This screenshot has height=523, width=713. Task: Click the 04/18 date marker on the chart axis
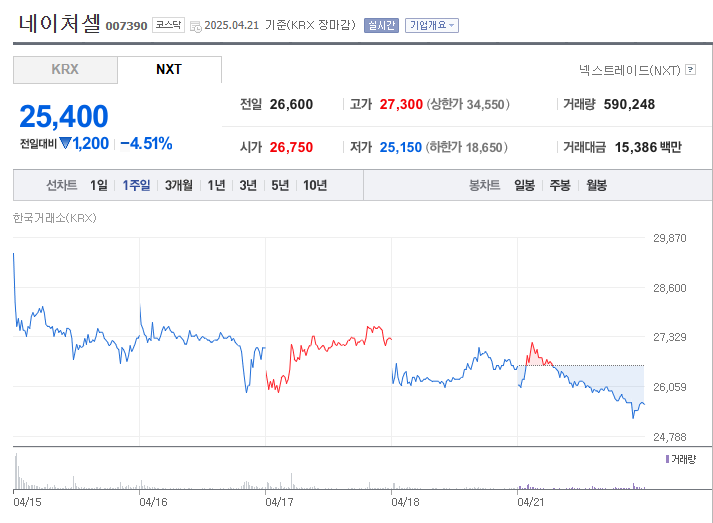(405, 502)
